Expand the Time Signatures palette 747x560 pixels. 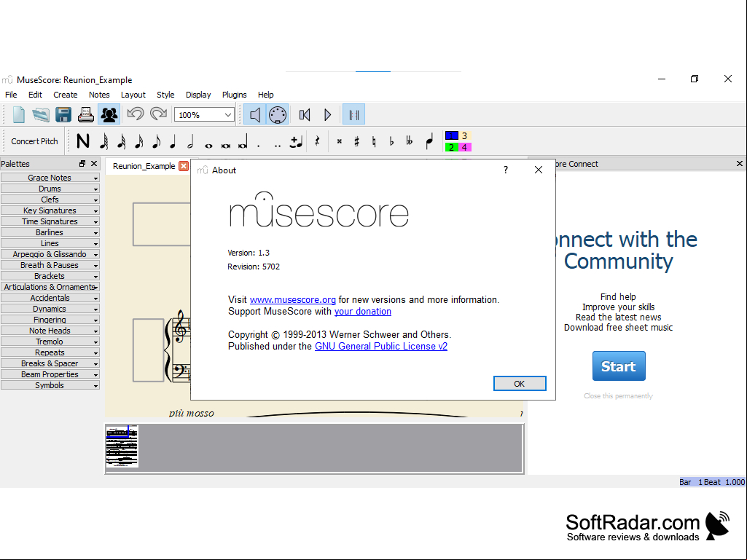[x=50, y=221]
